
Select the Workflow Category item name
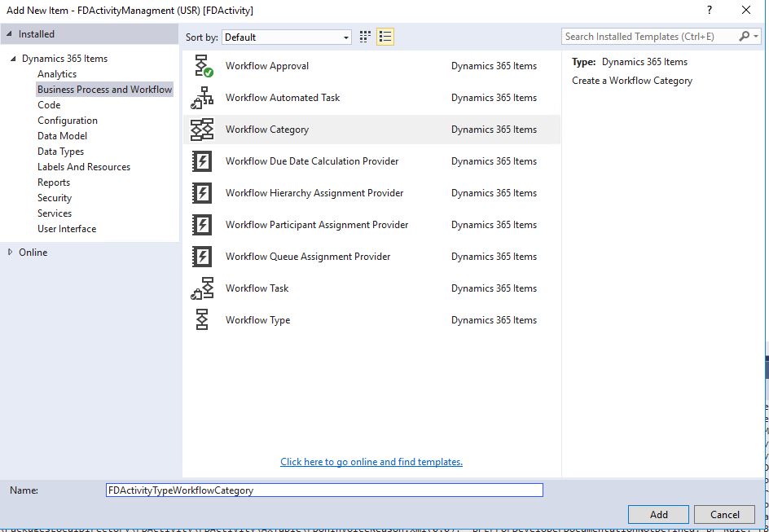(x=267, y=130)
